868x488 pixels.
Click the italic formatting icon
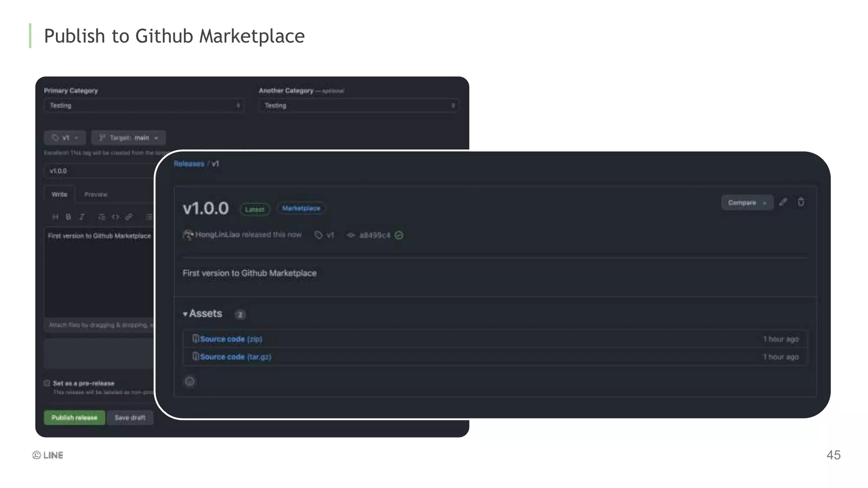tap(82, 217)
